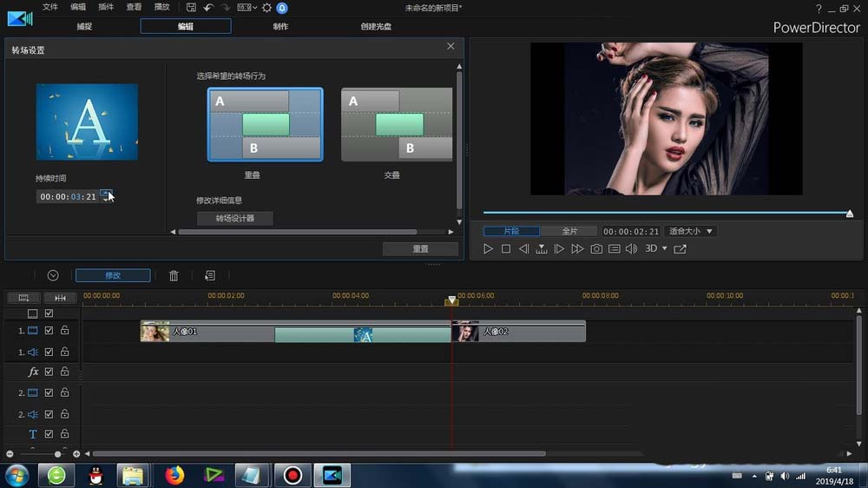The width and height of the screenshot is (868, 488).
Task: Click the 重置 reset button
Action: 420,248
